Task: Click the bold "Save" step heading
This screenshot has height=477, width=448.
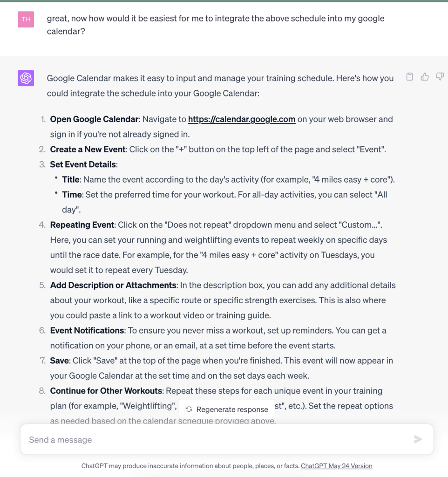Action: point(59,361)
